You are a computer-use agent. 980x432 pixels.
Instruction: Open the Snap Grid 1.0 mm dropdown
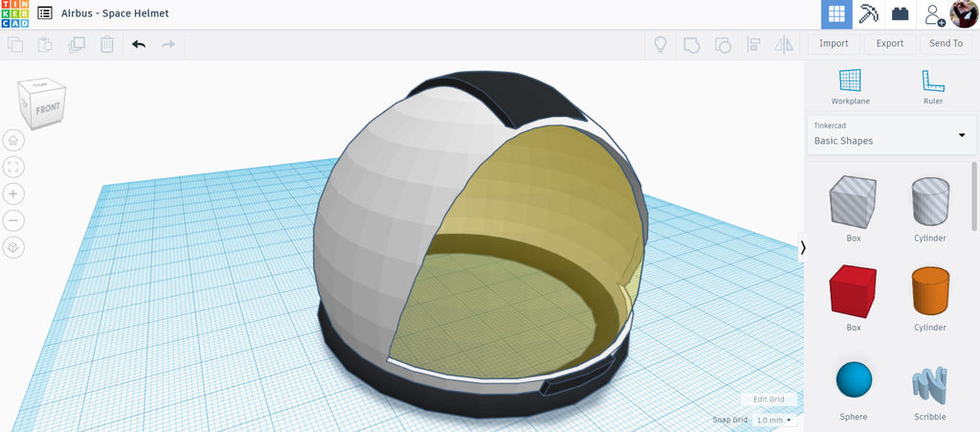pyautogui.click(x=772, y=421)
